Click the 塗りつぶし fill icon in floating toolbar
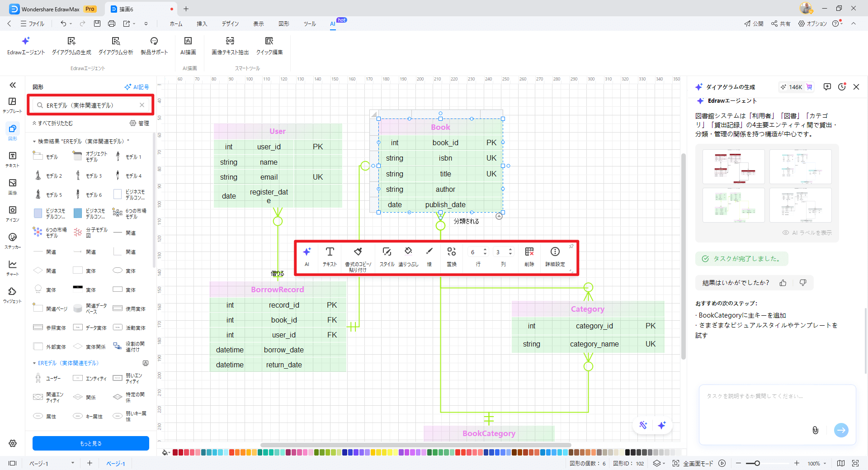 408,252
